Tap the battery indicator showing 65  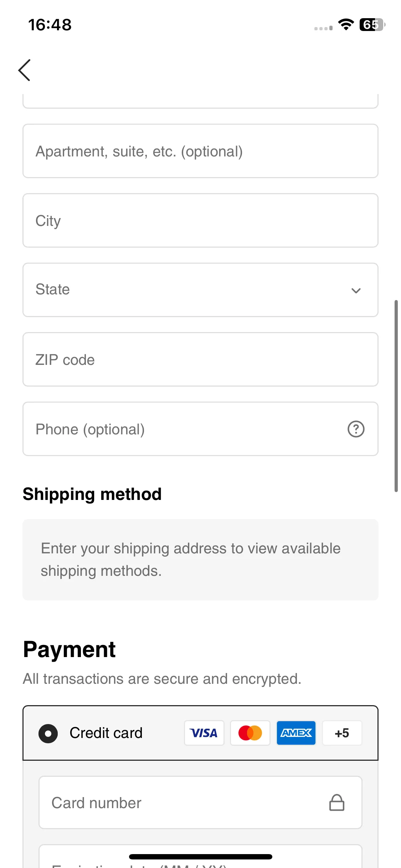[x=372, y=25]
